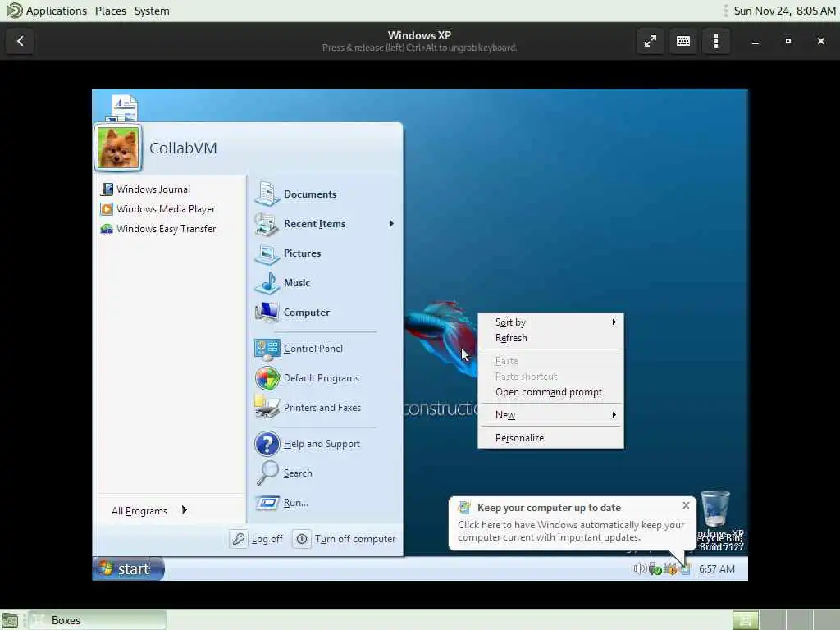Click the Search magnifier icon
Viewport: 840px width, 630px height.
(x=267, y=473)
